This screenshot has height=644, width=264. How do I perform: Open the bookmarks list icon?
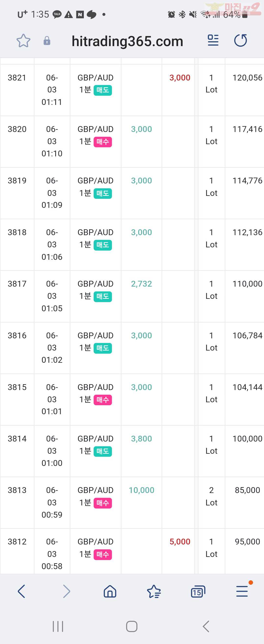(154, 591)
